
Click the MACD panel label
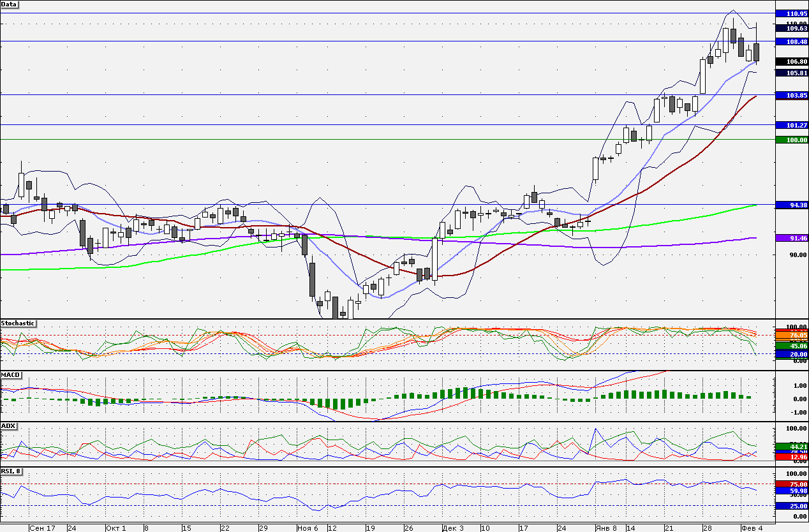pos(10,375)
